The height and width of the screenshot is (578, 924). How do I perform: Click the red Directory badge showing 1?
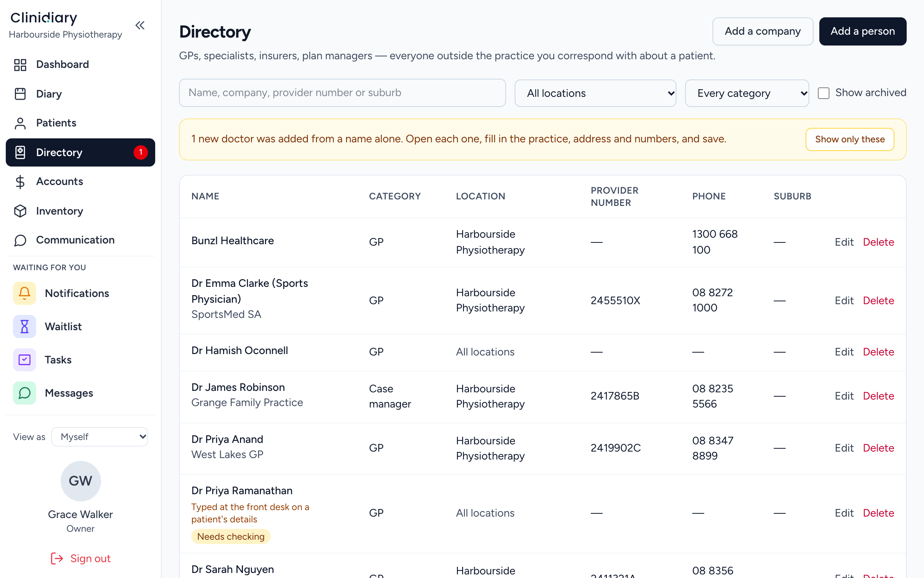coord(140,152)
